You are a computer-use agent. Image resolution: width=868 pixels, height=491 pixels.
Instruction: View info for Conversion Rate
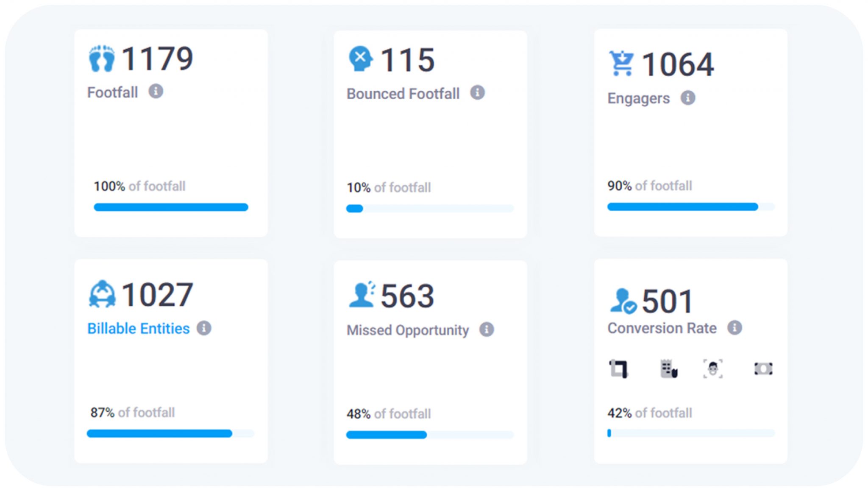(734, 328)
